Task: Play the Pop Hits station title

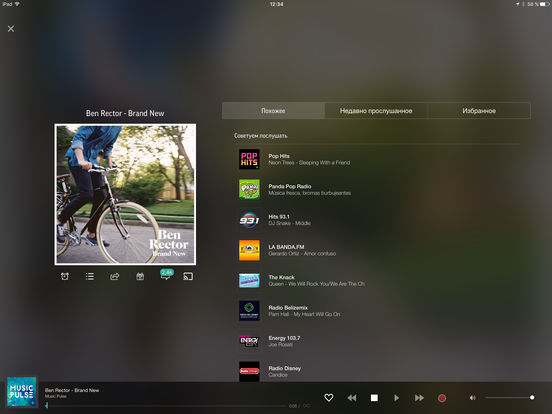Action: pyautogui.click(x=279, y=156)
